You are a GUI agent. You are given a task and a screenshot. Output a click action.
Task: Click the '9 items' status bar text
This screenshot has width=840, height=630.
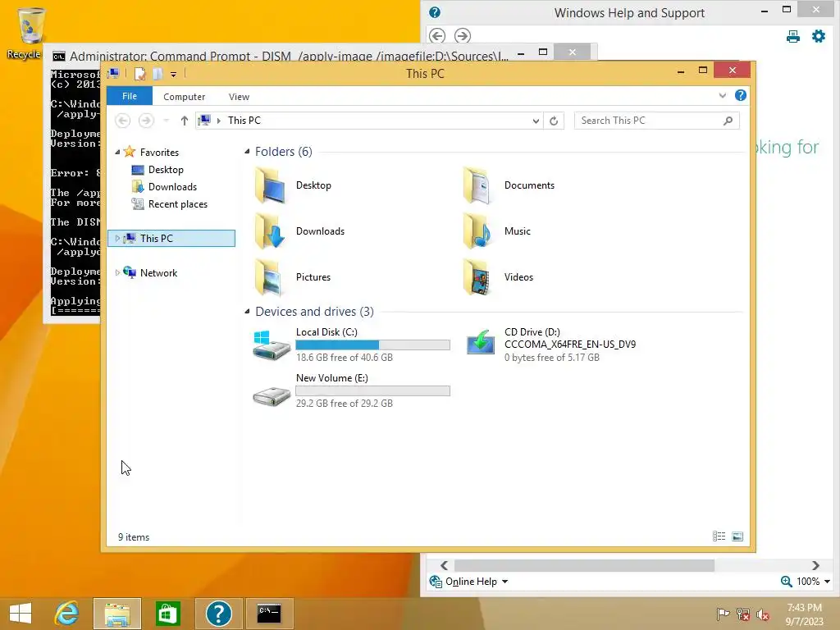pos(134,536)
